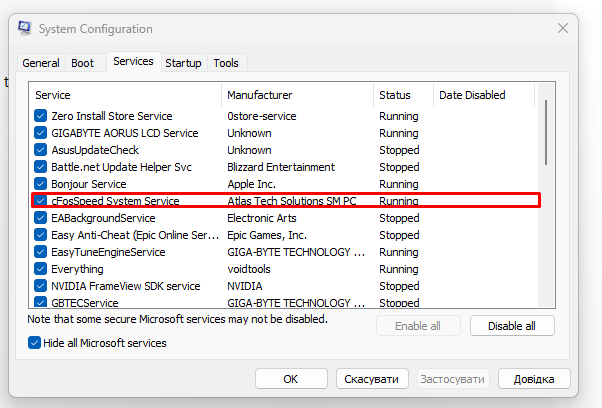
Task: Toggle EABackgroundService checkbox
Action: click(40, 218)
